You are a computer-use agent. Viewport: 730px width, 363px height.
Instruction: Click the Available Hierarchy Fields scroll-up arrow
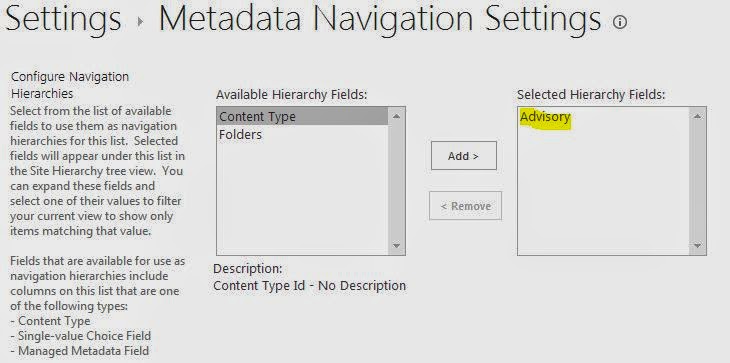[396, 116]
